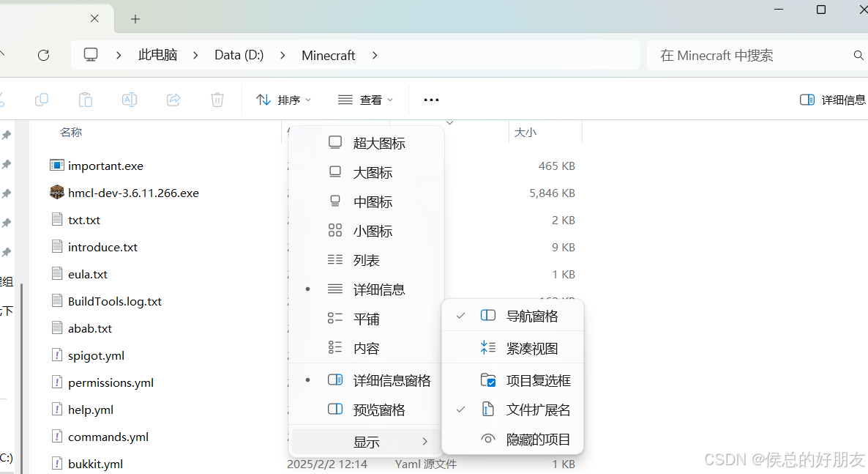This screenshot has width=868, height=474.
Task: Select the Medium icons view (中图标)
Action: click(x=366, y=201)
